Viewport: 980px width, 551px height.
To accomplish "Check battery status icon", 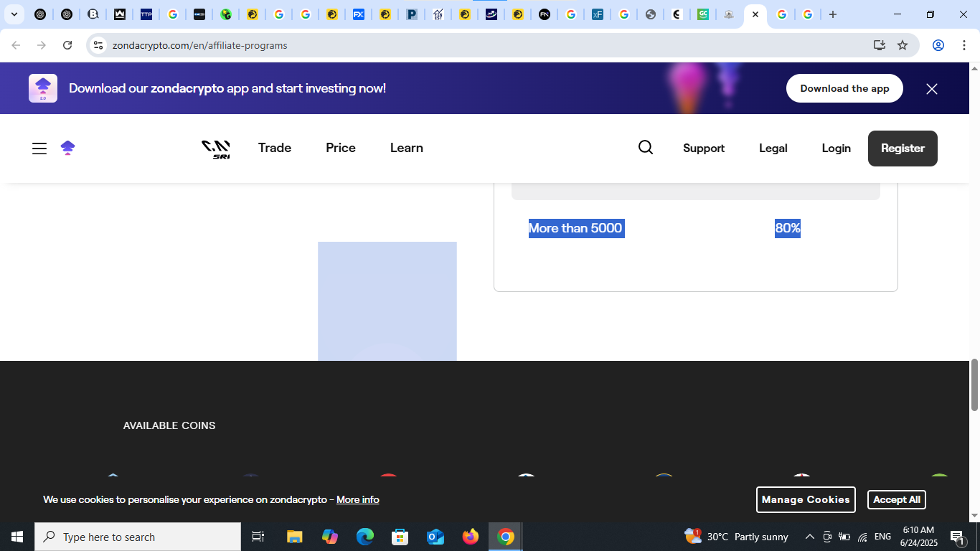I will (x=844, y=537).
